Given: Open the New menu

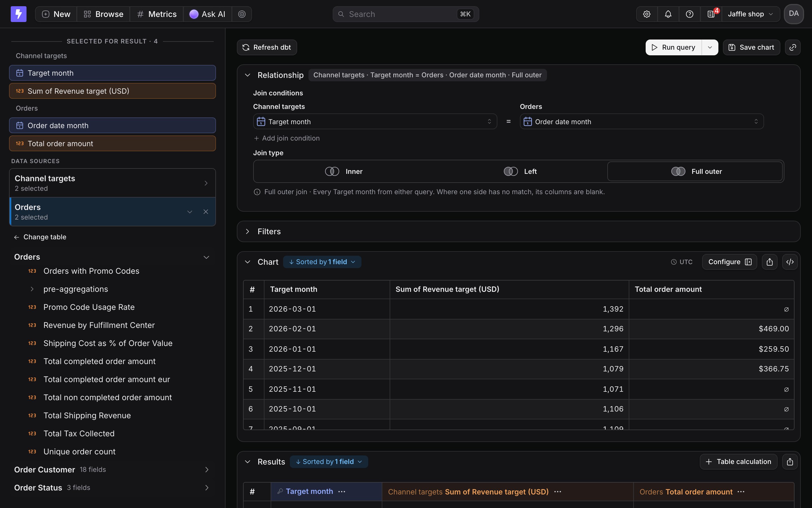Looking at the screenshot, I should click(x=56, y=14).
